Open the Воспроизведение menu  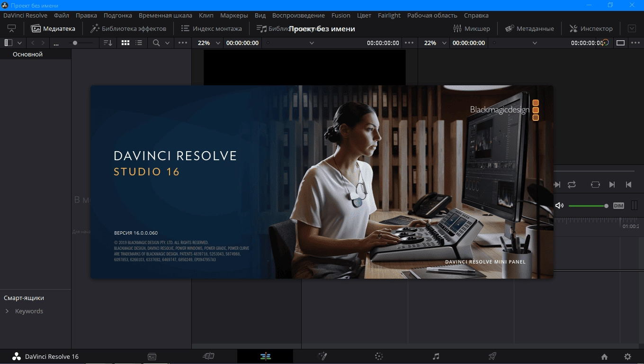point(298,15)
